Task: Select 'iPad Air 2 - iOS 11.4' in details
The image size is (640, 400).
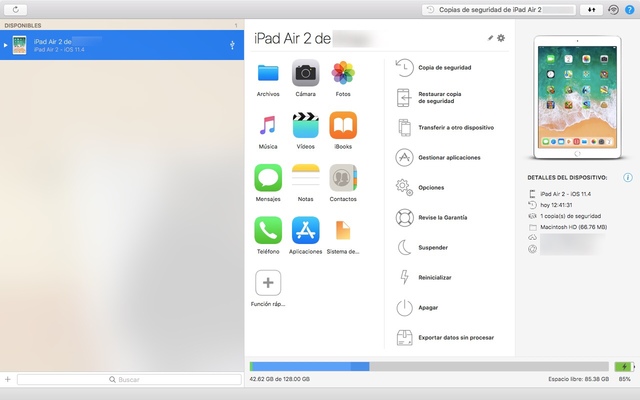Action: [565, 194]
